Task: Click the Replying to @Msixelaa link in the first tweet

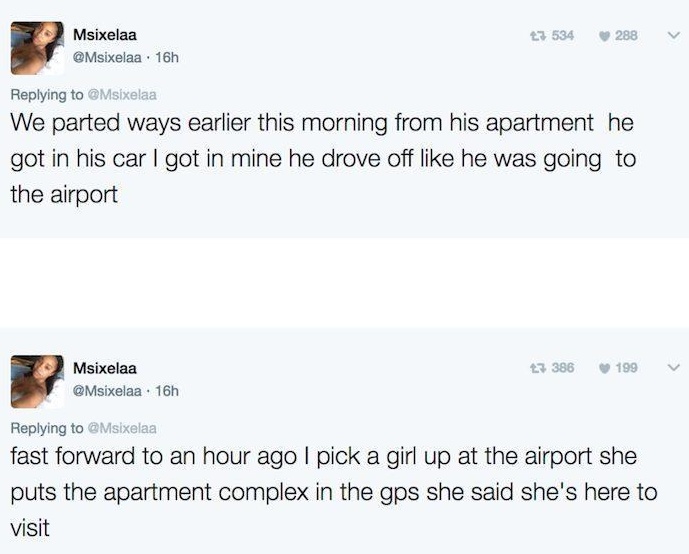Action: click(122, 96)
